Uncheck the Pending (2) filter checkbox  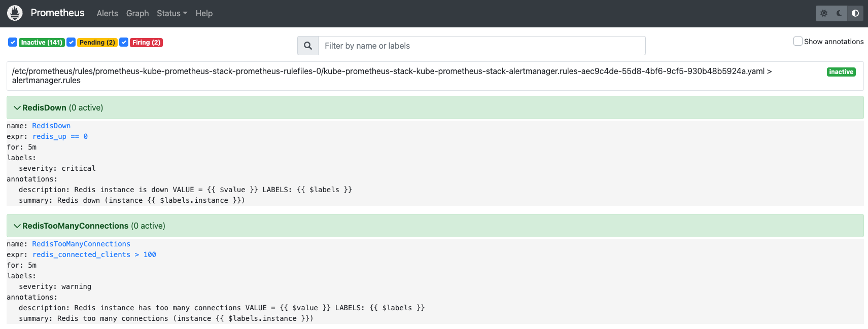(x=72, y=42)
